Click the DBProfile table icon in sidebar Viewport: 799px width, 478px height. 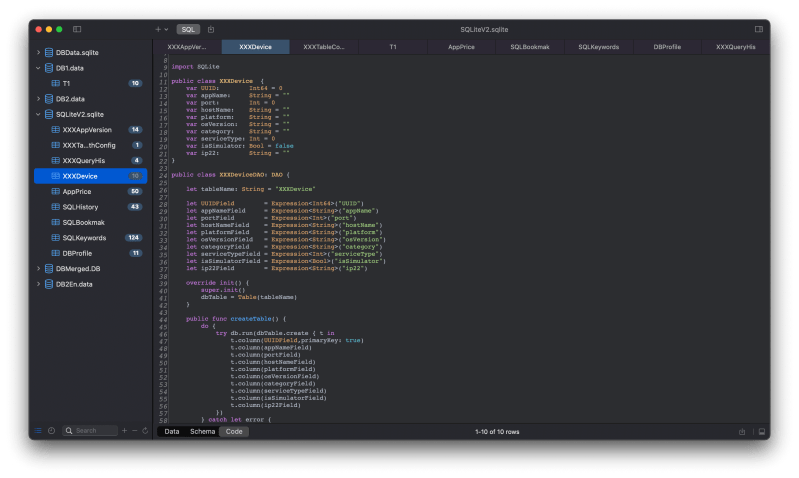click(x=56, y=253)
